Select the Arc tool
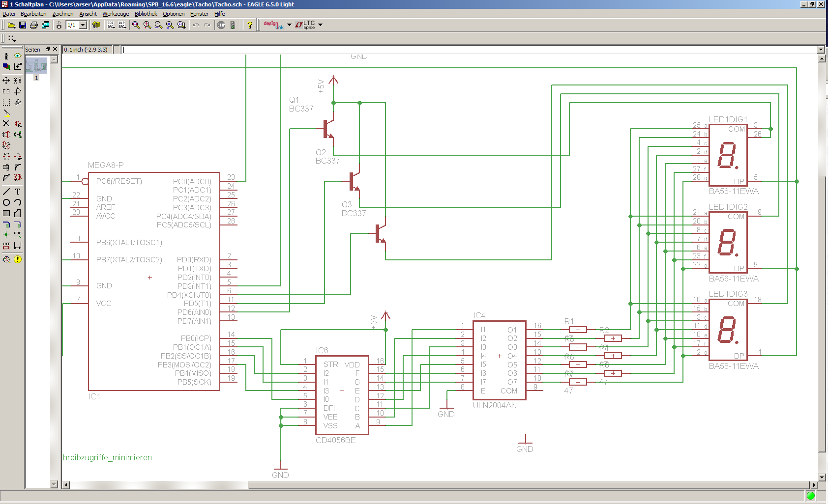828x504 pixels. pyautogui.click(x=18, y=202)
